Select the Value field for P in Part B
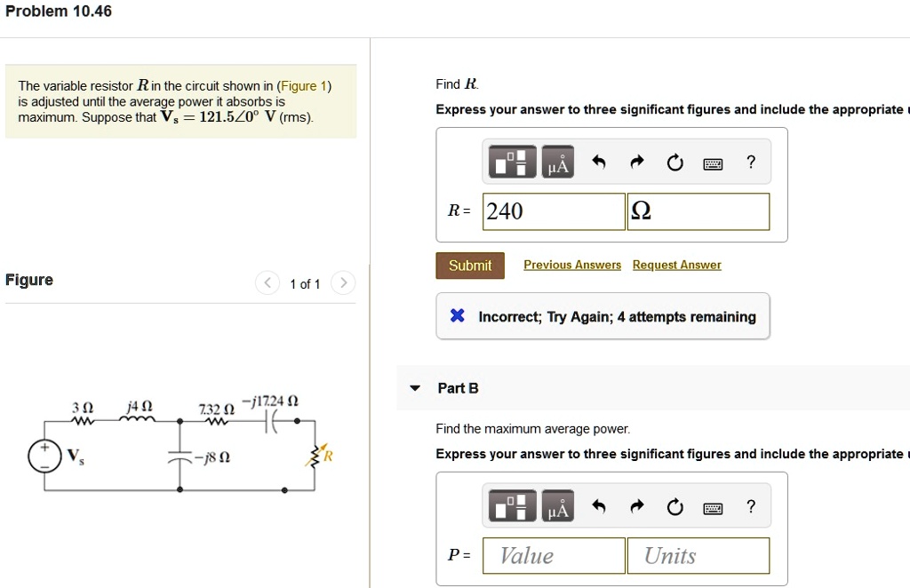 [553, 554]
